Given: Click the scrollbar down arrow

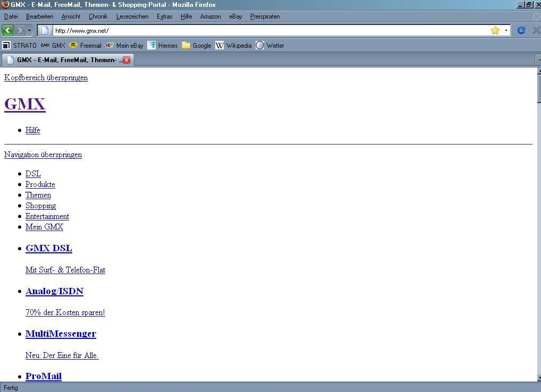Looking at the screenshot, I should pos(539,378).
